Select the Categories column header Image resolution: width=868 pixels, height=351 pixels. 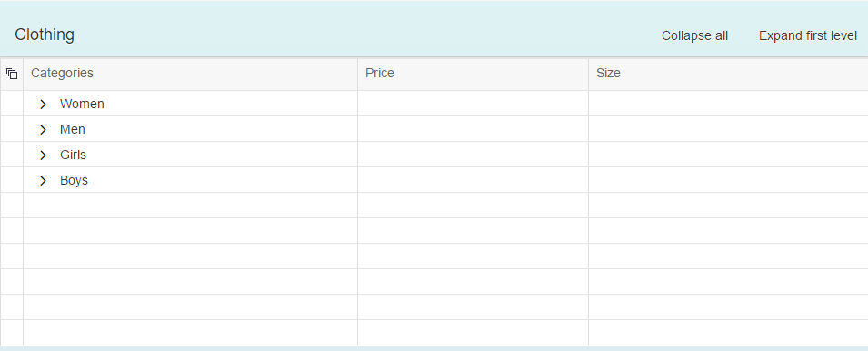click(x=191, y=74)
